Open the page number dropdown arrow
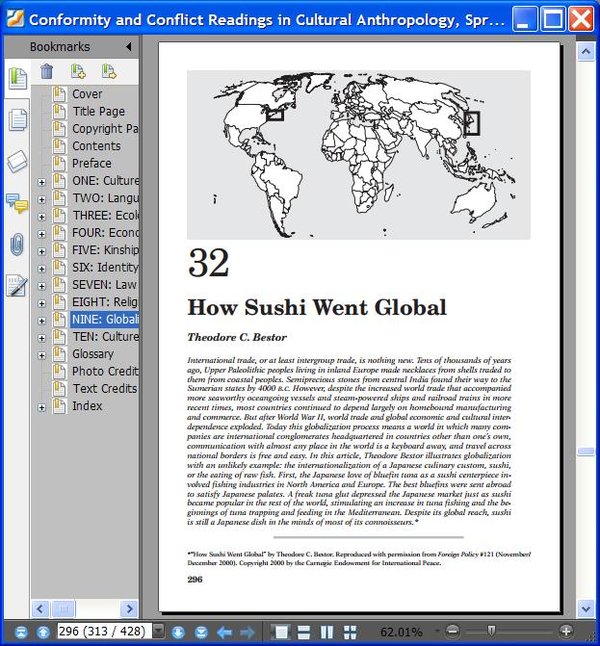 tap(158, 631)
